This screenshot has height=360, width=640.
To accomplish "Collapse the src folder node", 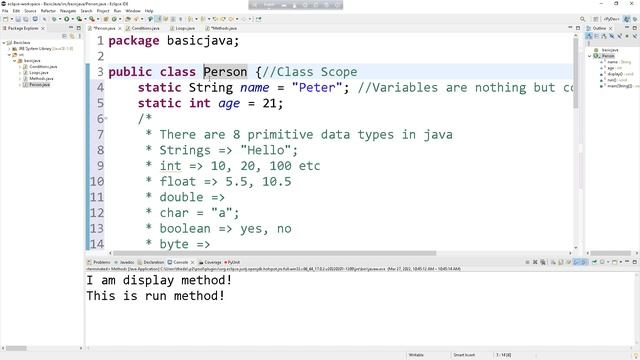I will [x=9, y=55].
